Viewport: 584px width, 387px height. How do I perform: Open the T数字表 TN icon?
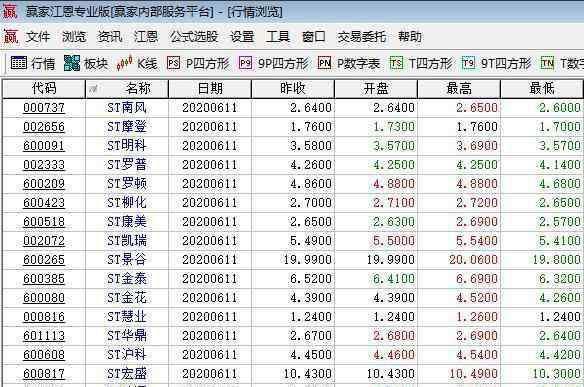click(547, 63)
